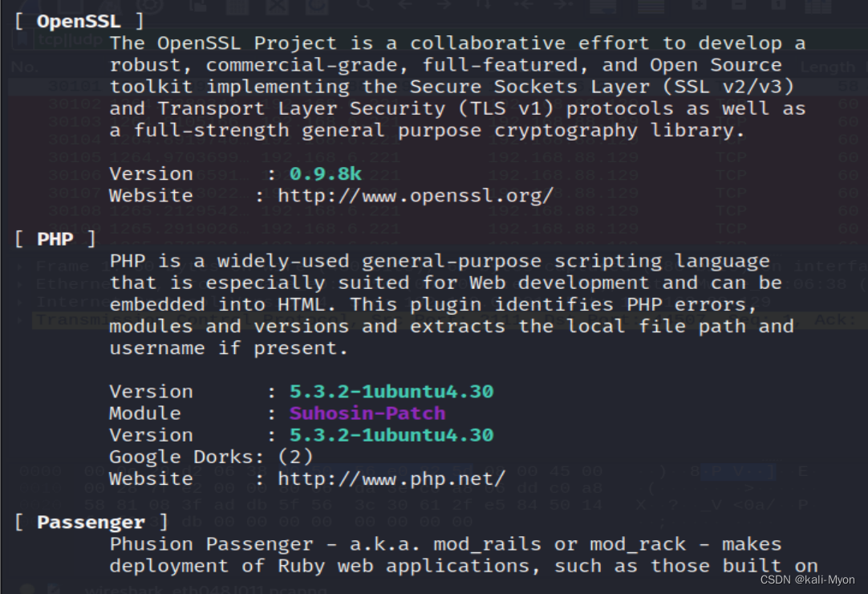Viewport: 868px width, 594px height.
Task: Click the go forward arrow icon
Action: 444,4
